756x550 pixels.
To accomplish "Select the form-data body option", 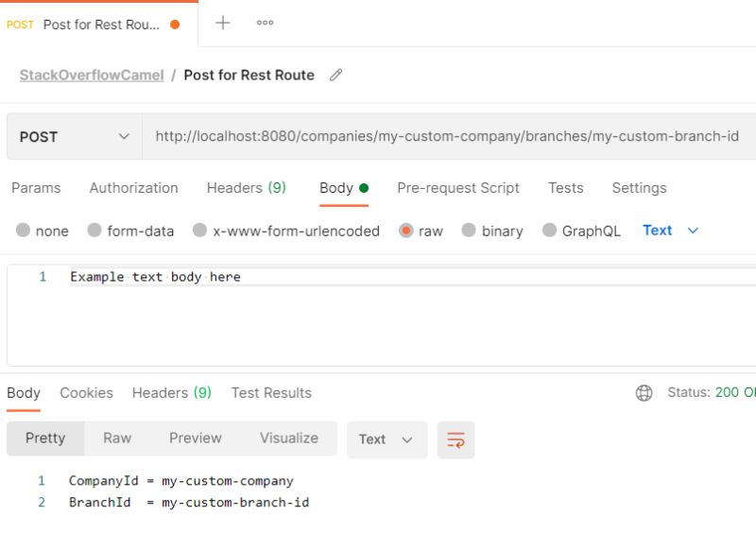I will click(x=94, y=230).
